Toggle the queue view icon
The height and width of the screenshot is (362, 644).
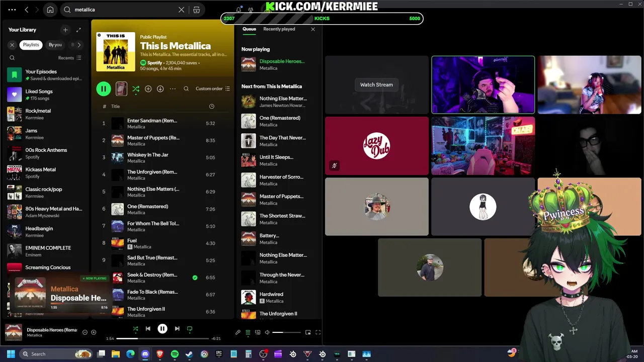pos(248,332)
